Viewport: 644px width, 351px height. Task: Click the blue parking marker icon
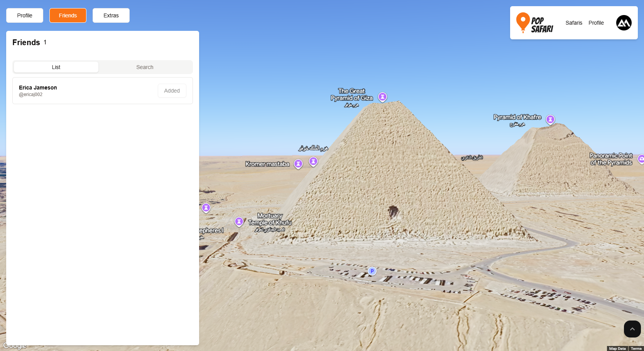click(x=372, y=271)
